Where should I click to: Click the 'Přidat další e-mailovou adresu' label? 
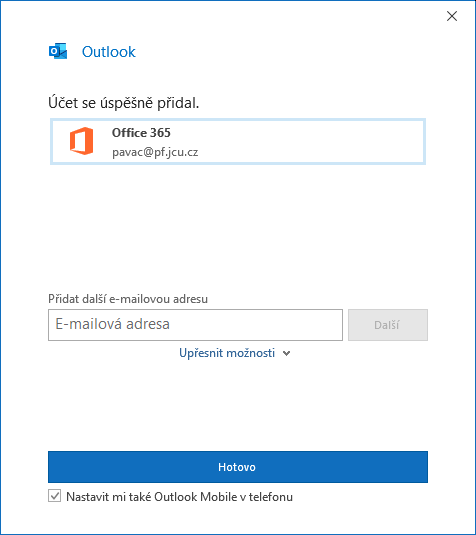pos(128,299)
